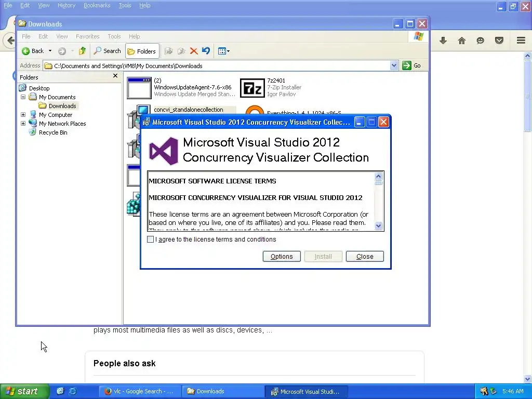Screen dimensions: 532x399
Task: Select the WindowsUpdateAgent-7.6-x86 file icon
Action: (139, 88)
